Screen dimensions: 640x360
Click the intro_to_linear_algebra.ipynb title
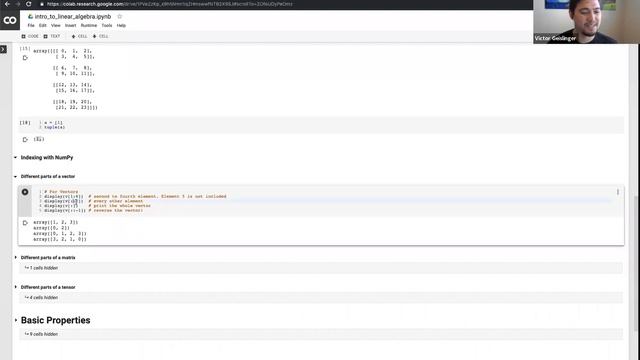pyautogui.click(x=73, y=17)
